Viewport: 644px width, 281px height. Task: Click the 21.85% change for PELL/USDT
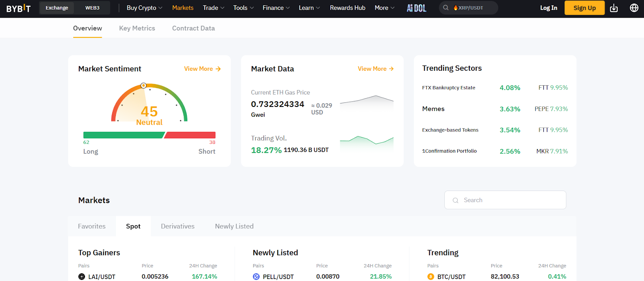(x=381, y=277)
